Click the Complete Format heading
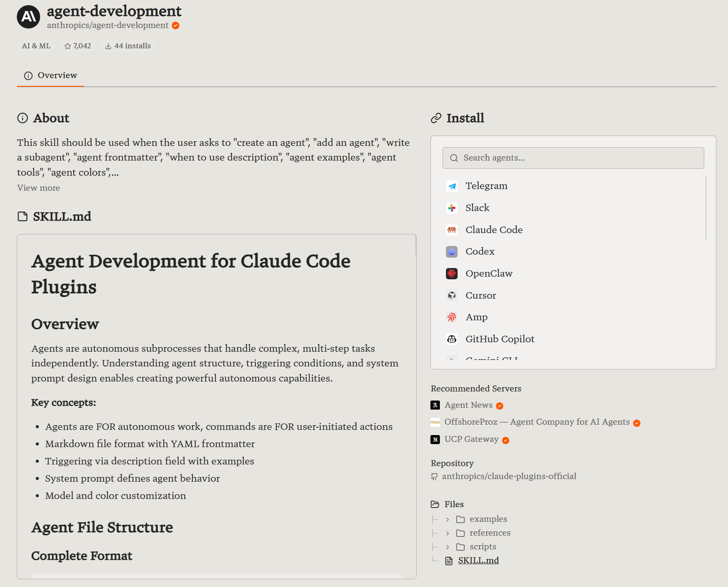 [82, 556]
